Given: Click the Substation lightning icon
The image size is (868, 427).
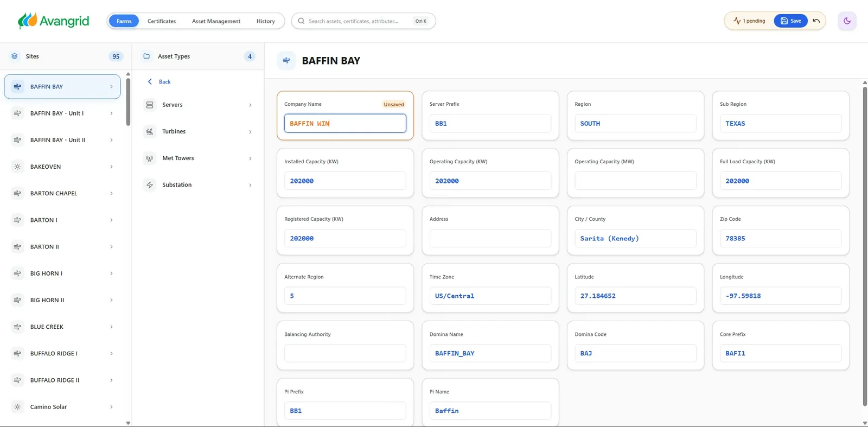Looking at the screenshot, I should (x=150, y=185).
